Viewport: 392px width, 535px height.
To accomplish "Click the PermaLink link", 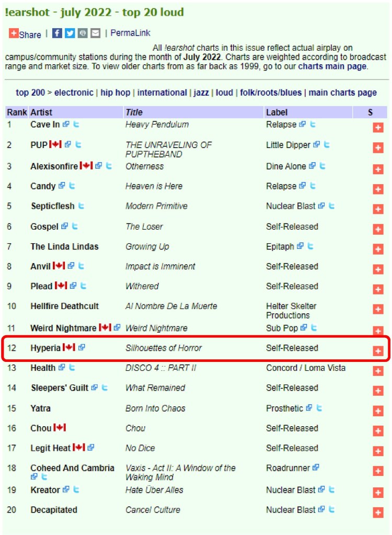I will (x=130, y=33).
